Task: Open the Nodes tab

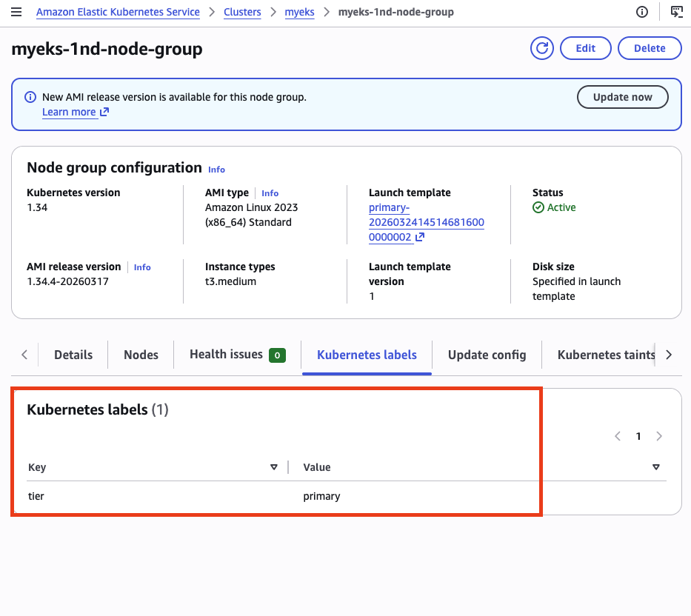Action: pyautogui.click(x=140, y=355)
